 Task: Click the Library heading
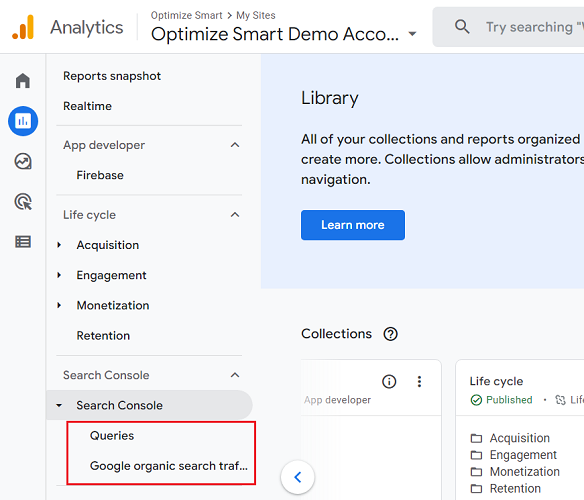pyautogui.click(x=330, y=98)
